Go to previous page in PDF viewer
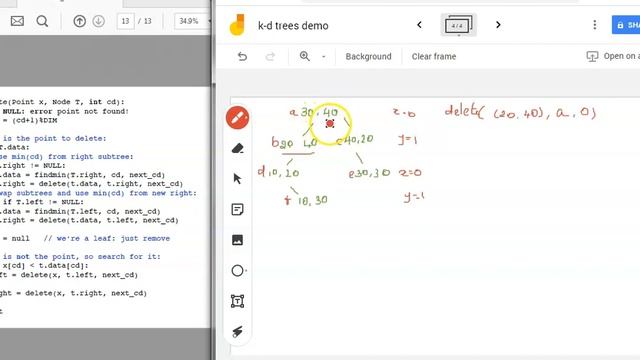 pyautogui.click(x=80, y=21)
